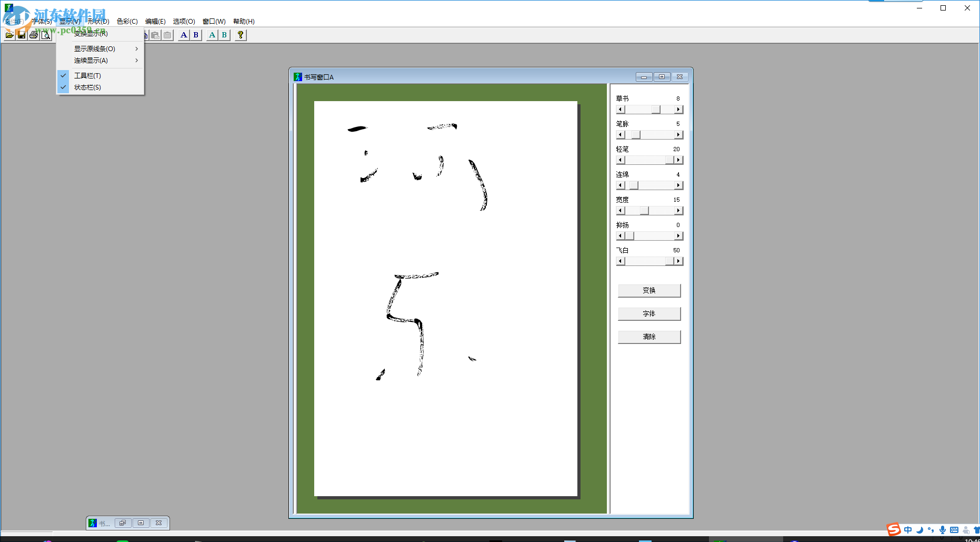Open the 形状(D) menu
Screen dimensions: 980x542
click(x=98, y=22)
